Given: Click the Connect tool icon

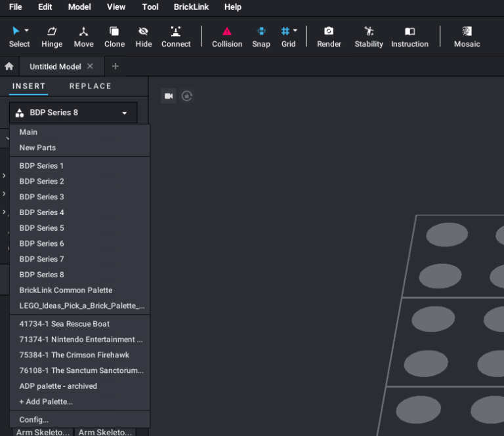Looking at the screenshot, I should 176,36.
